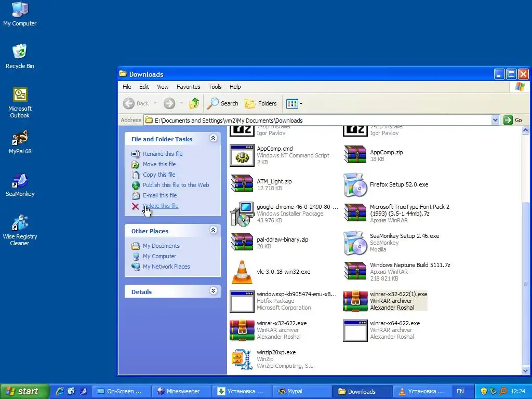Click Move this file link
Viewport: 532px width, 399px height.
[x=159, y=164]
